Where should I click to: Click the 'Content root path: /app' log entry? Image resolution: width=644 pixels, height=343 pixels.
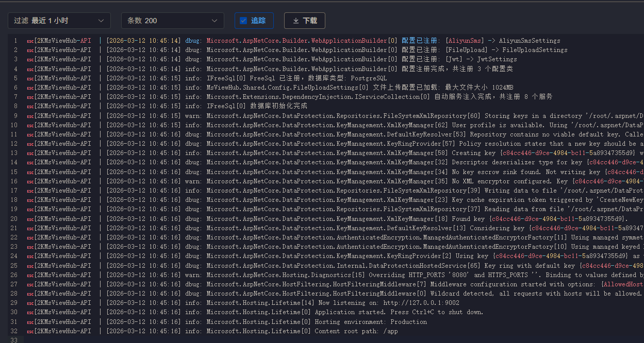356,331
